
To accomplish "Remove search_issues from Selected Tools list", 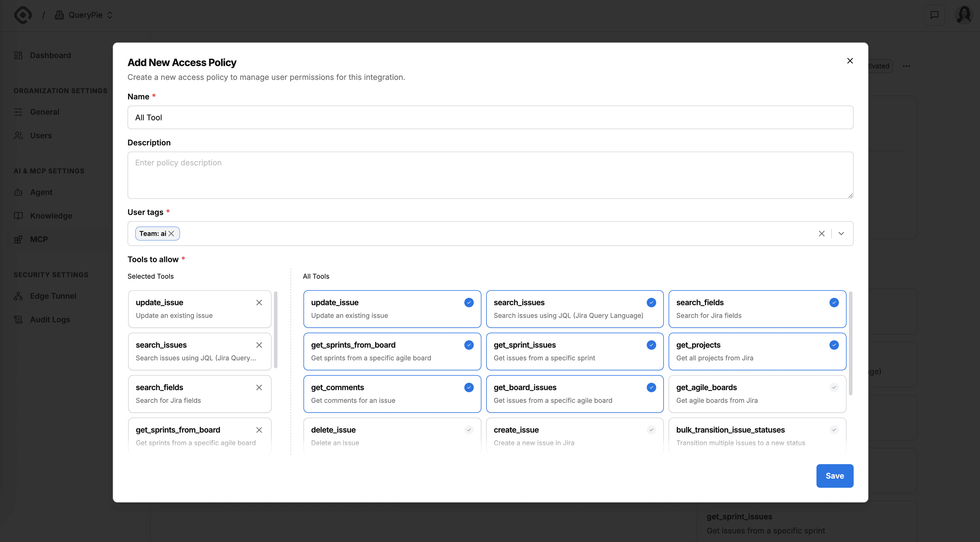I will tap(259, 345).
